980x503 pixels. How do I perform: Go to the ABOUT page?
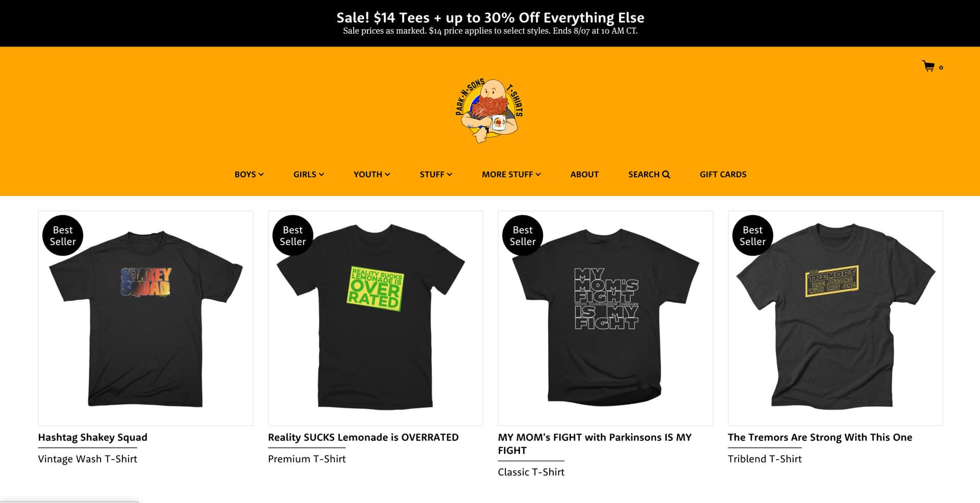point(584,174)
